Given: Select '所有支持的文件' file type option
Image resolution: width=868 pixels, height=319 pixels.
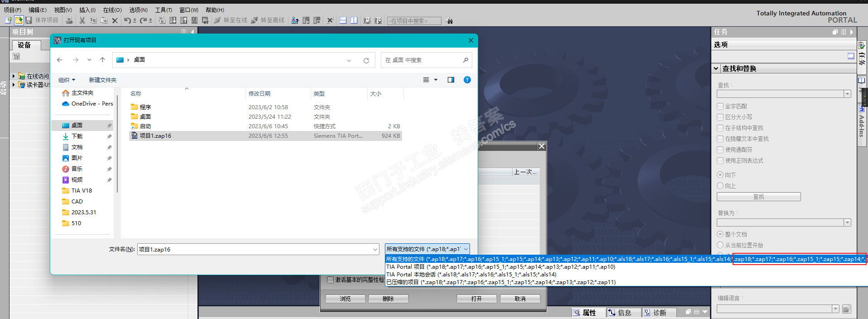Looking at the screenshot, I should pos(626,259).
